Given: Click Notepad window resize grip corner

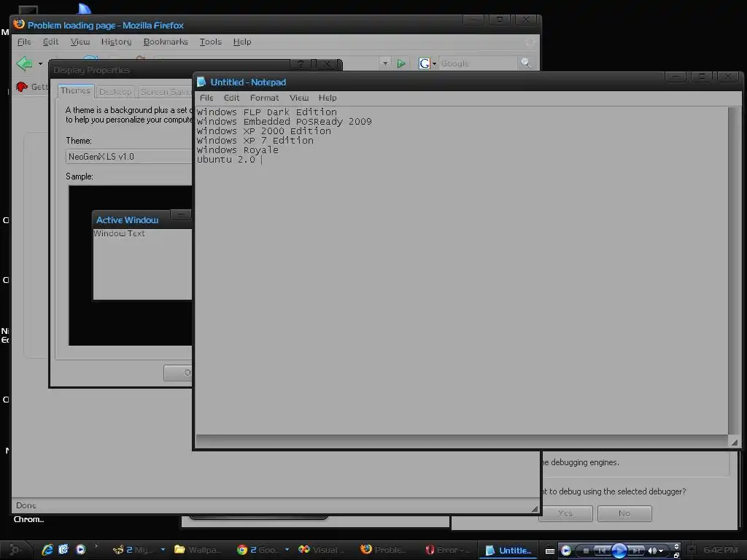Looking at the screenshot, I should [734, 443].
